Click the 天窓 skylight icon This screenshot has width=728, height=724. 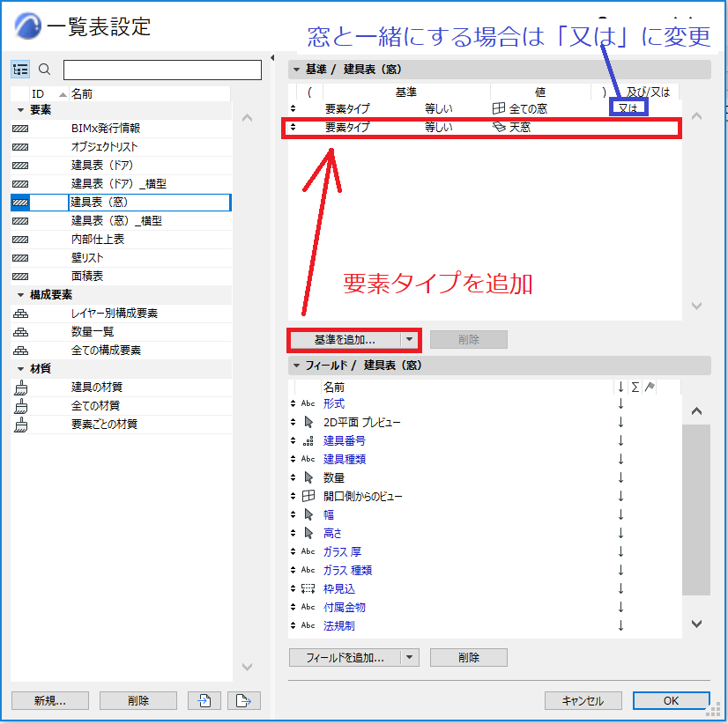(x=499, y=127)
